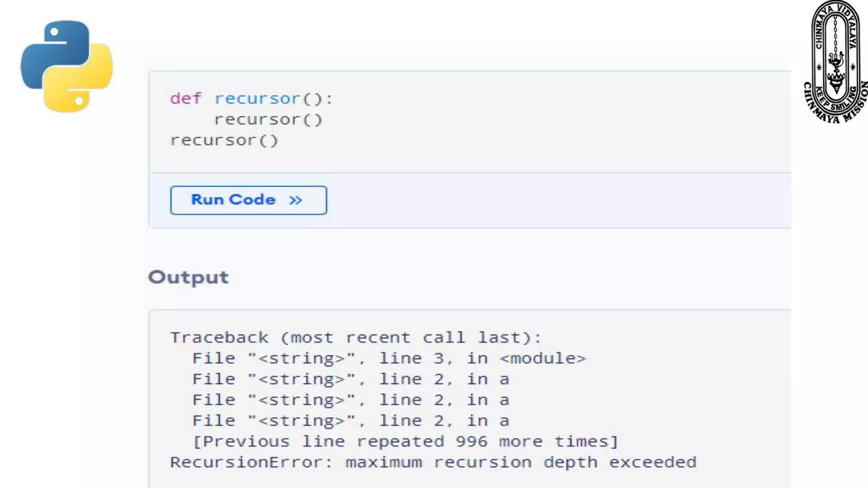Click the blue 'recursor' function name

257,99
